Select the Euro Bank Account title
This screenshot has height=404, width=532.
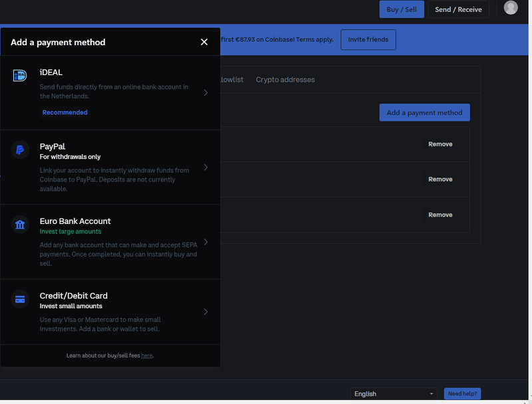click(75, 221)
